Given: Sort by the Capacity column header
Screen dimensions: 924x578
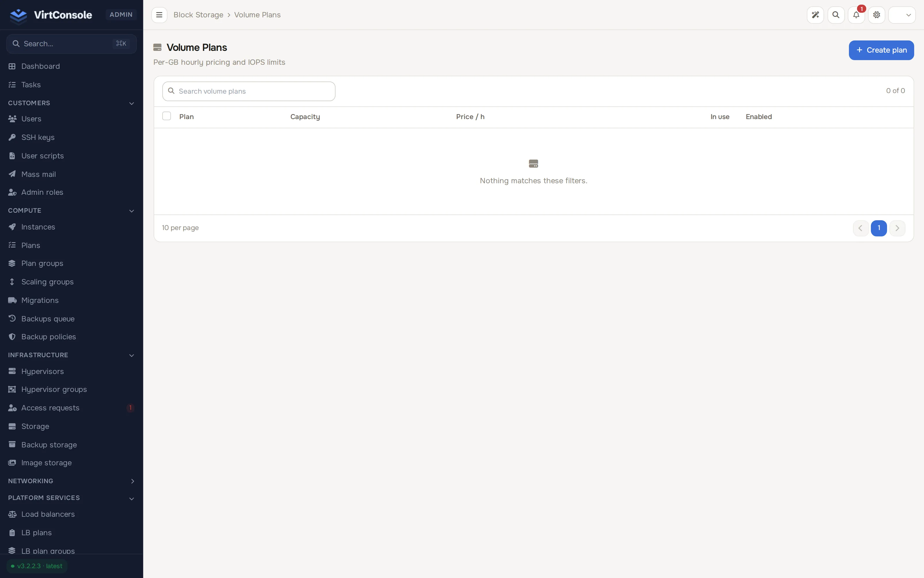Looking at the screenshot, I should point(305,117).
